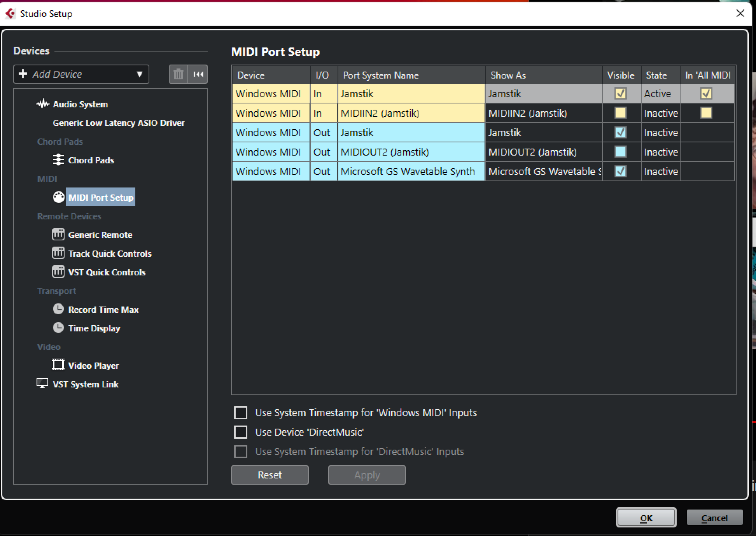Click Inactive state of MIDIIN2 (Jamstik)

pos(660,113)
